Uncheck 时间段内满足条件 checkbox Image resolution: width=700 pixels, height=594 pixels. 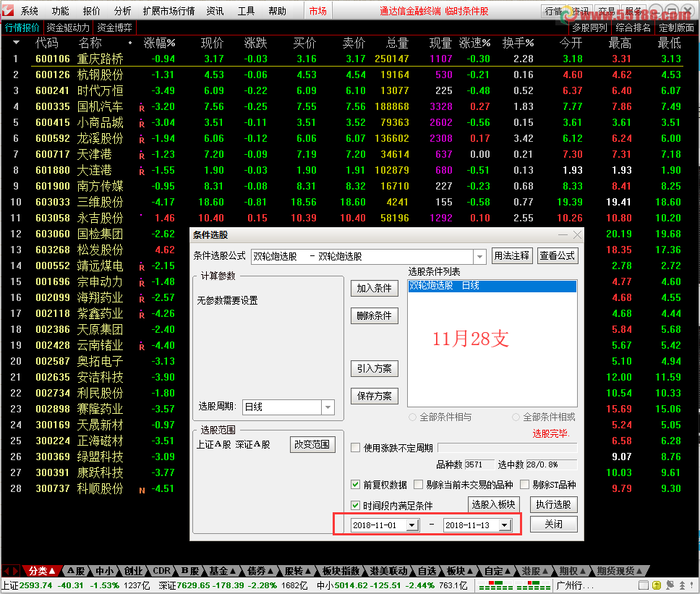355,505
